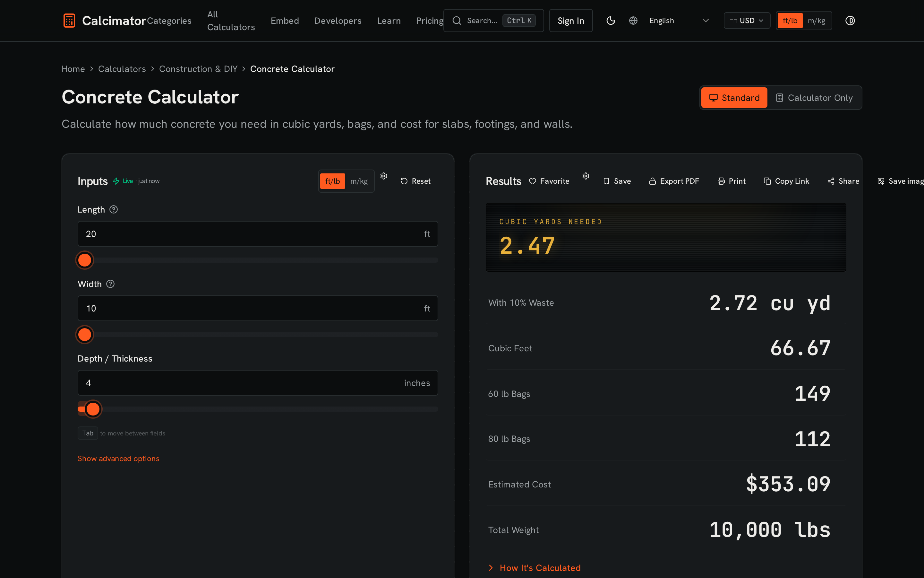This screenshot has width=924, height=578.
Task: Open Pricing nav item
Action: click(430, 21)
